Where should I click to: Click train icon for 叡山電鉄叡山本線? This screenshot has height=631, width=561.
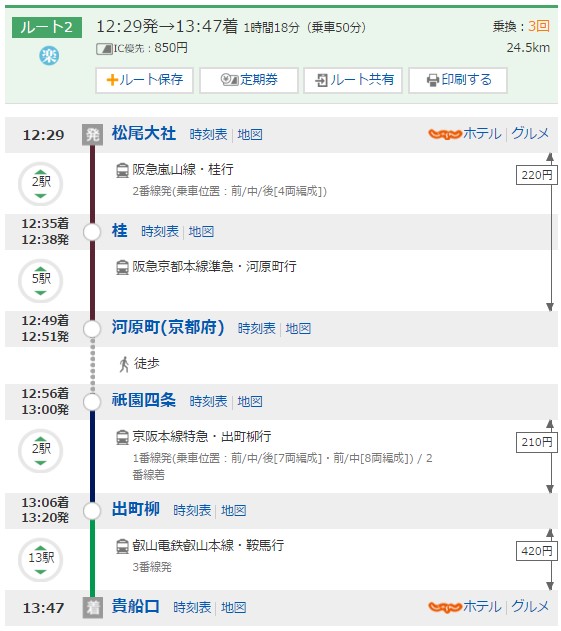[122, 546]
